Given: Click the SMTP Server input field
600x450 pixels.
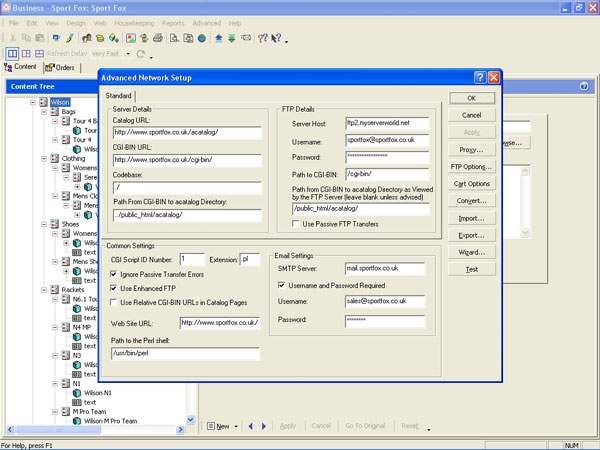Looking at the screenshot, I should [x=385, y=268].
